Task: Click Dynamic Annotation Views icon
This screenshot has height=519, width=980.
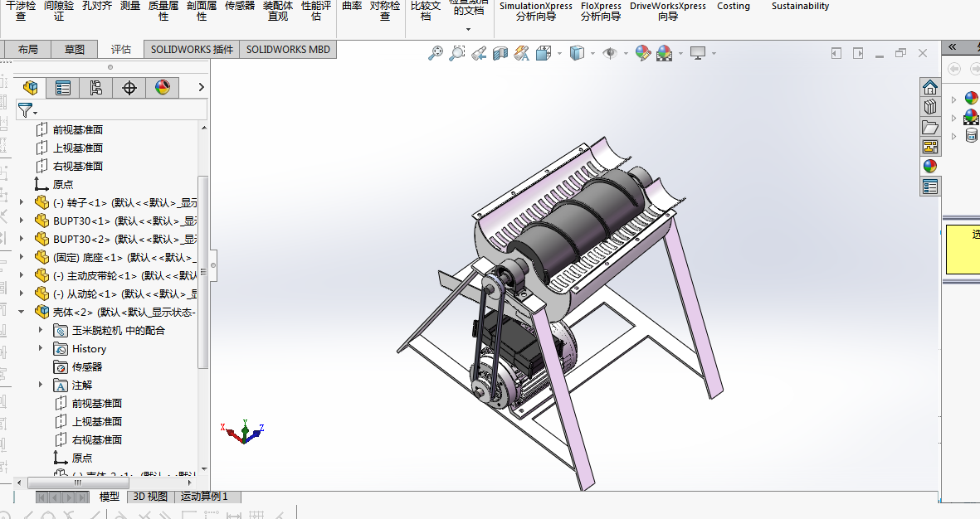Action: (521, 53)
